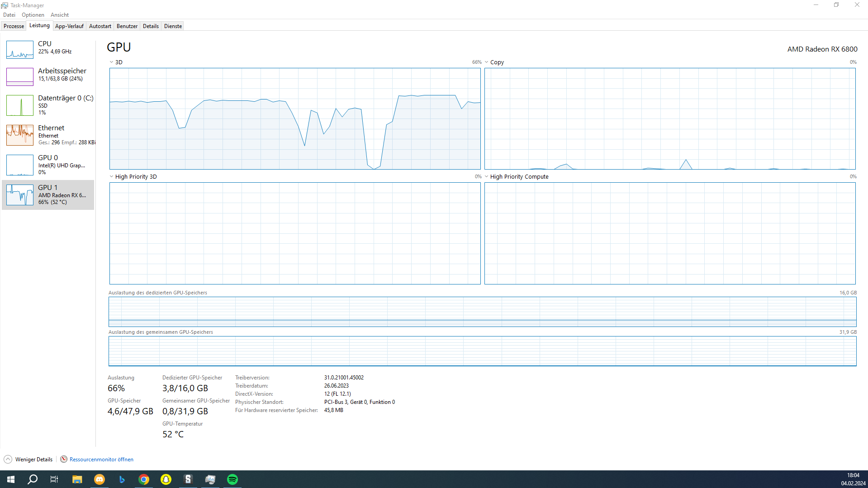This screenshot has height=488, width=868.
Task: Click the 4,6/47,9 GB GPU-Speicher value
Action: tap(130, 411)
